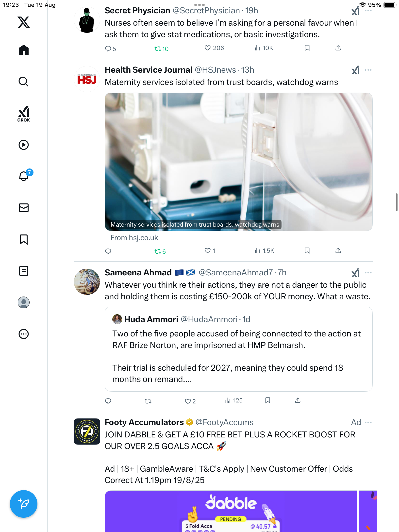Like the Secret Physician post

pos(208,48)
